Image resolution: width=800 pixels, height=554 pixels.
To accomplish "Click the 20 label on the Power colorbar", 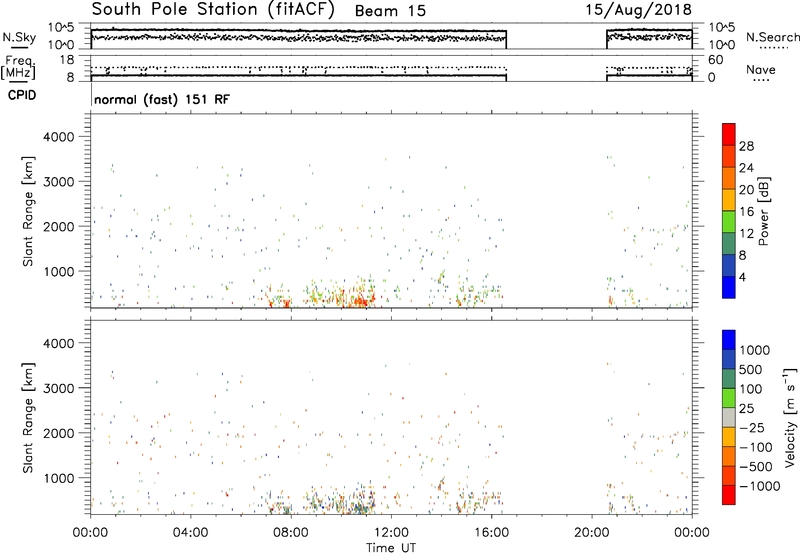I will pos(746,190).
